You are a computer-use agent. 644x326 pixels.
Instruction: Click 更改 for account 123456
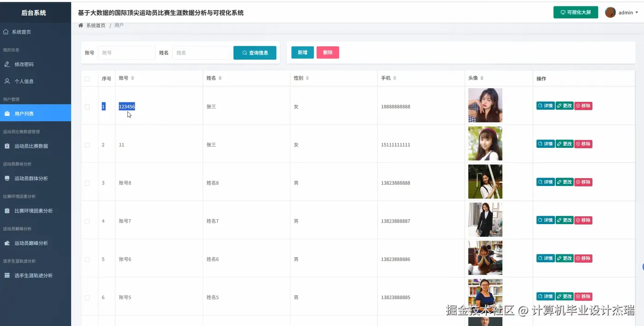[x=564, y=106]
